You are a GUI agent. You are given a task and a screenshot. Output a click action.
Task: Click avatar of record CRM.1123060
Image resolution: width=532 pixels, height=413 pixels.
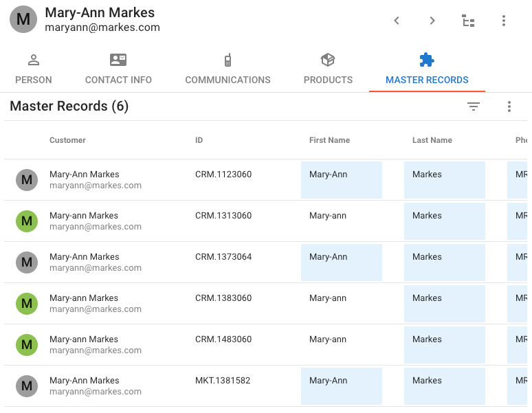[x=27, y=180]
